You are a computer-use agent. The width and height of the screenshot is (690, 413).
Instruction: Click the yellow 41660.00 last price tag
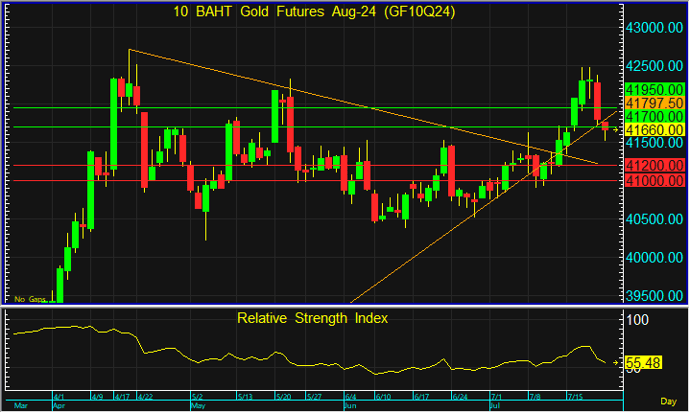click(x=652, y=130)
